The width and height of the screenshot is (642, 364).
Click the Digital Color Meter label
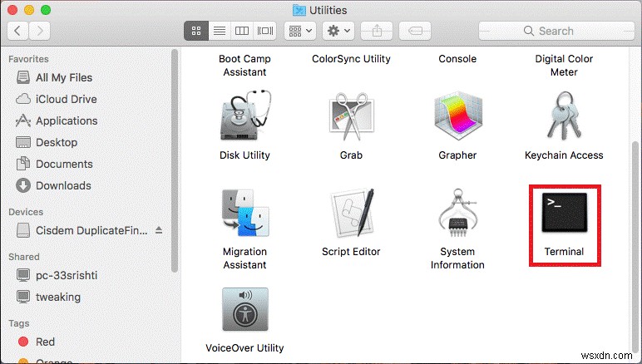click(564, 66)
